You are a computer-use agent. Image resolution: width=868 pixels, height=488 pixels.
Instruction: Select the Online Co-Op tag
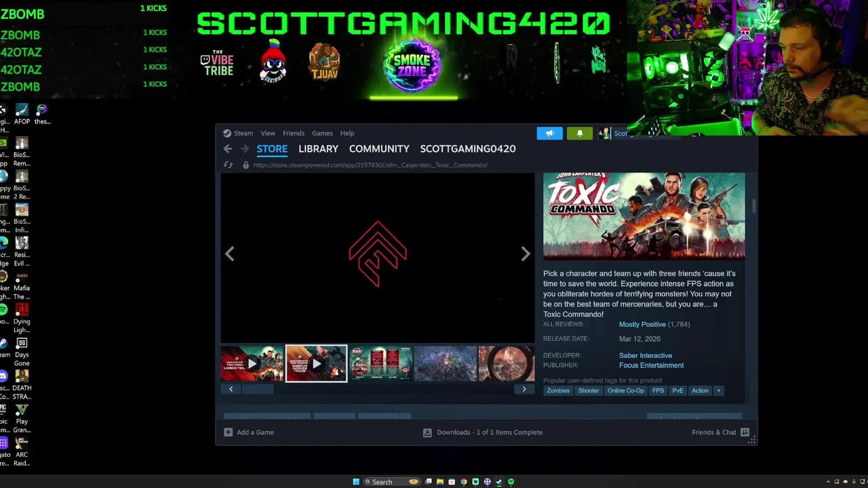point(626,390)
